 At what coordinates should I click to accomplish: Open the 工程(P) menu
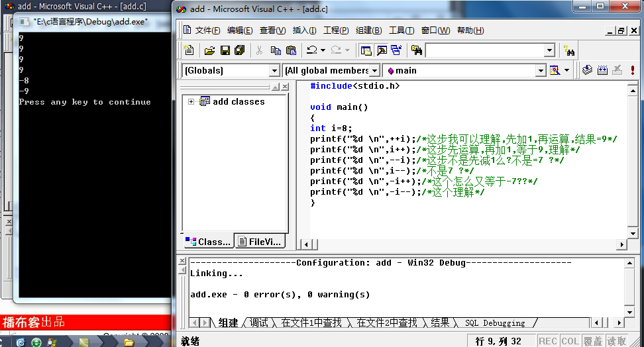336,30
